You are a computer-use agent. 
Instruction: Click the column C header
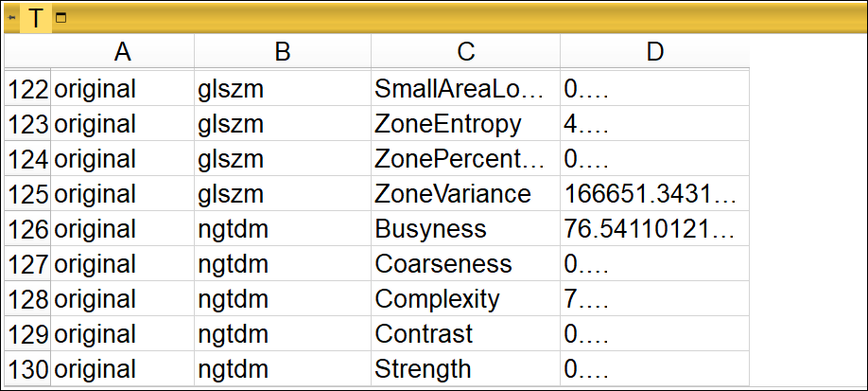point(465,53)
